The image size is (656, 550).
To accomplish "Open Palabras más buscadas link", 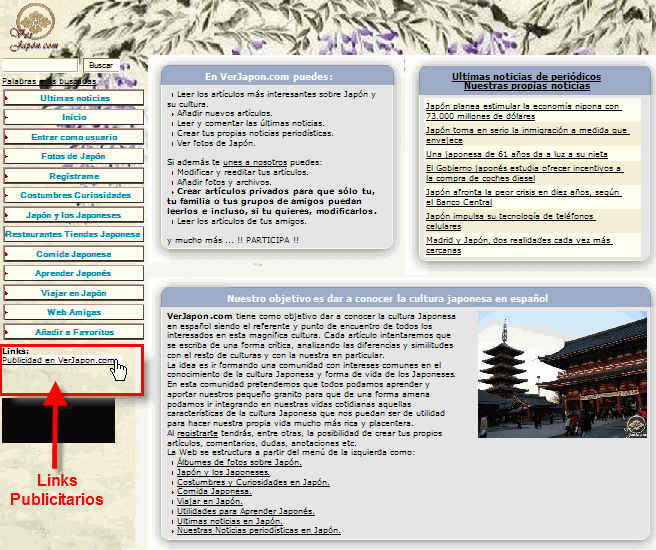I will (x=49, y=81).
